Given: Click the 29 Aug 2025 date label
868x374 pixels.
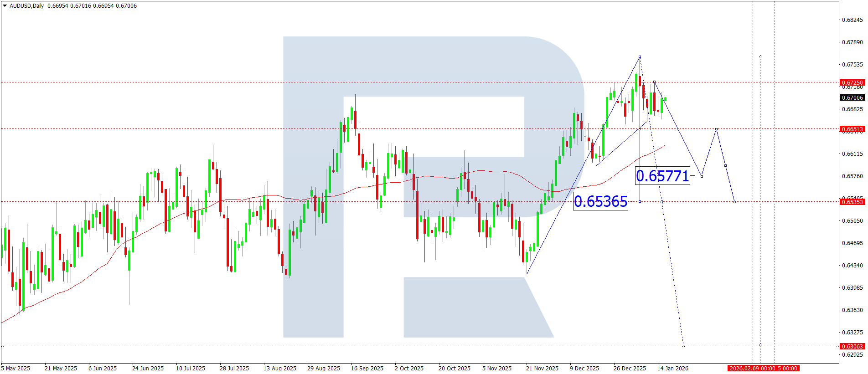Looking at the screenshot, I should click(x=324, y=369).
